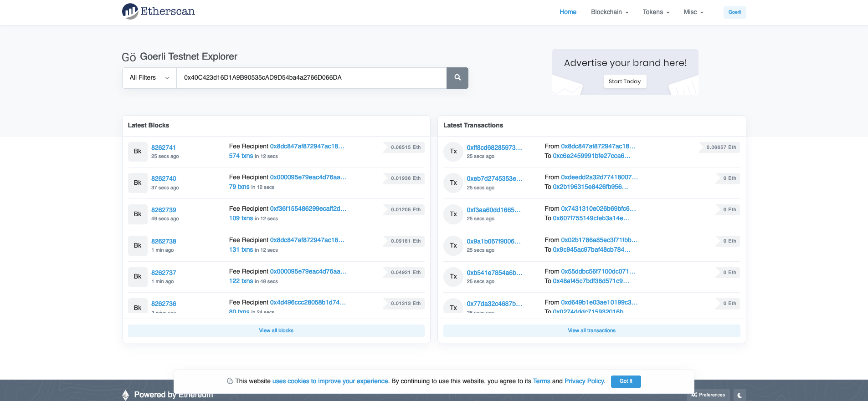
Task: Open transaction 0xeb7d2745353e
Action: [494, 179]
